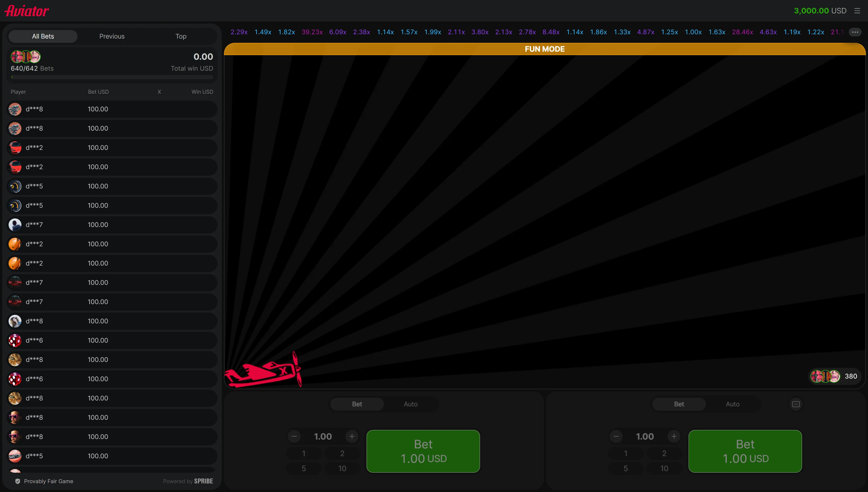Click the 6.09x result in history bar
This screenshot has width=868, height=492.
338,32
